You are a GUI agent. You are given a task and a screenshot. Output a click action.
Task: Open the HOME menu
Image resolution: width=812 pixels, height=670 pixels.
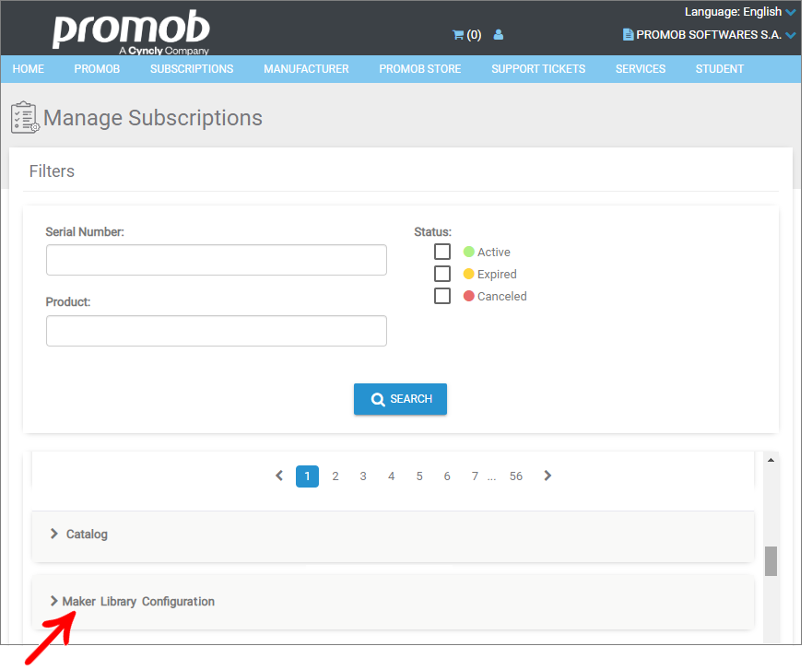(29, 69)
